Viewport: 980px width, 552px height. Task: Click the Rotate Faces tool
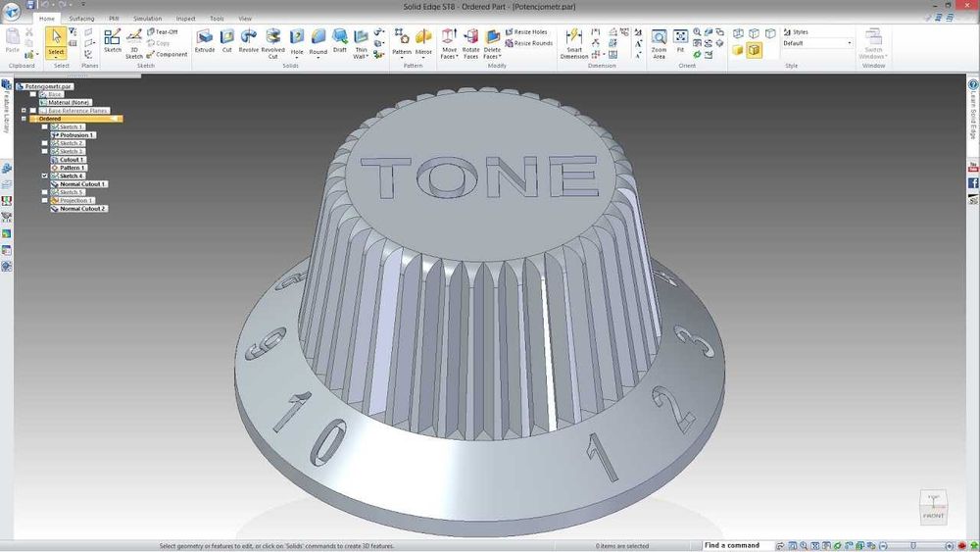[x=470, y=43]
